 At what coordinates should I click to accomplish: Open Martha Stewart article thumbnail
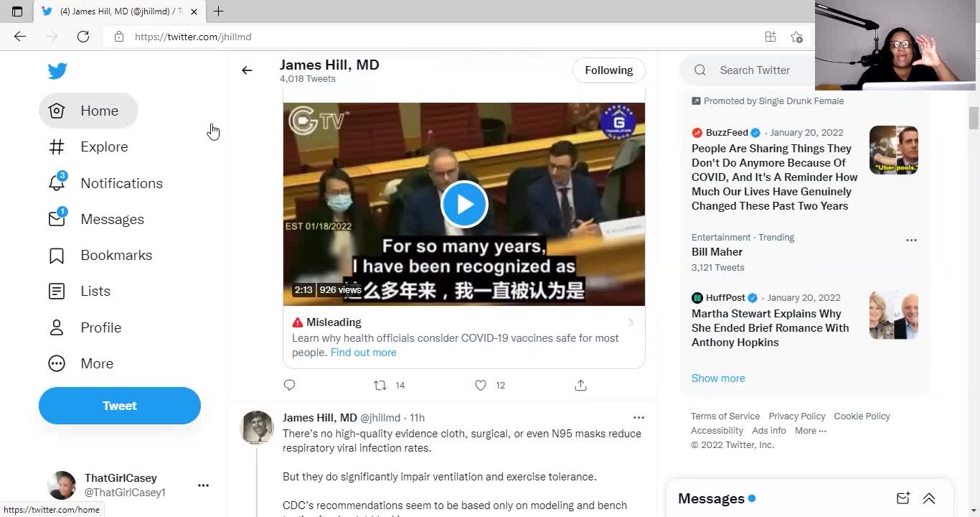tap(894, 315)
